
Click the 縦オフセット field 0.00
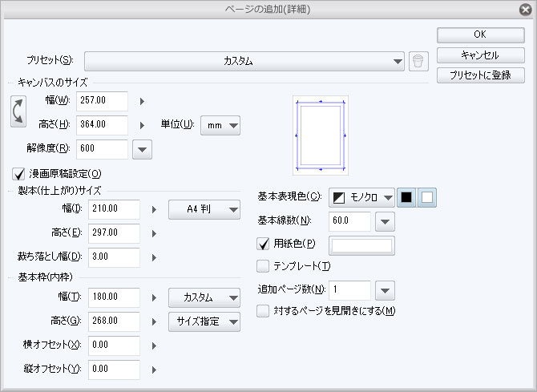[x=114, y=370]
